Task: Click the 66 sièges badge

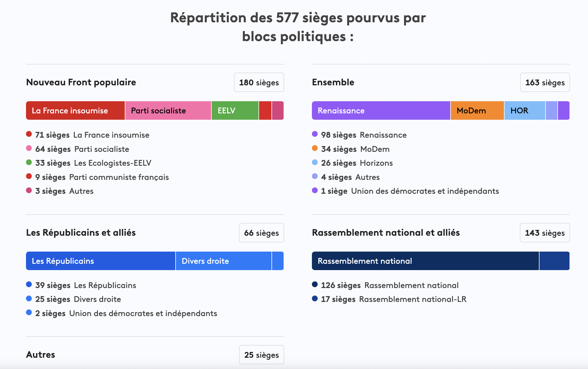Action: 261,233
